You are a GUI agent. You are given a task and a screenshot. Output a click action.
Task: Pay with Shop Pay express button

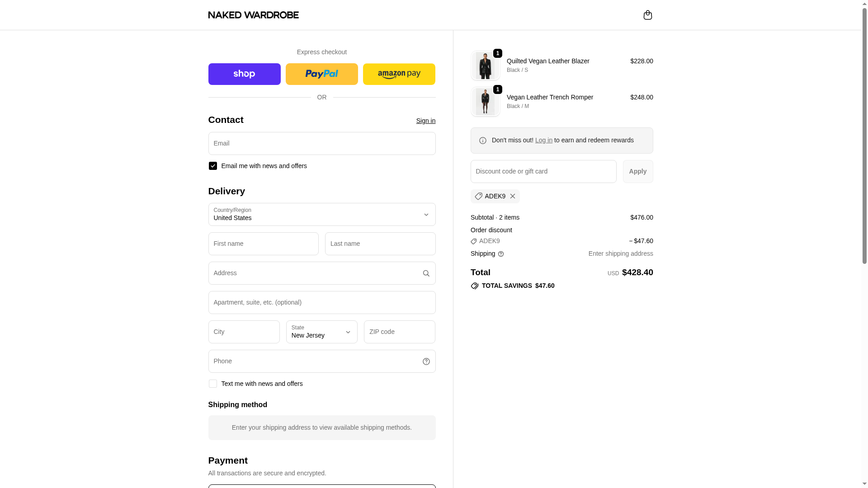point(244,74)
